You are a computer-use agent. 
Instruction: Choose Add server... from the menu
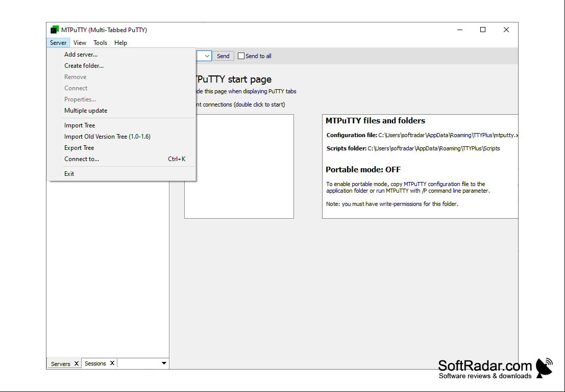point(121,55)
